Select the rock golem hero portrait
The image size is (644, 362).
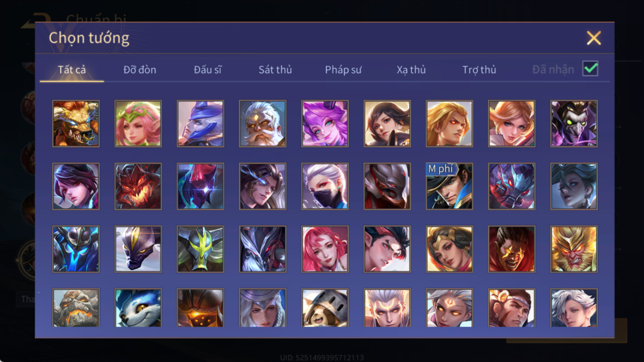click(x=76, y=308)
